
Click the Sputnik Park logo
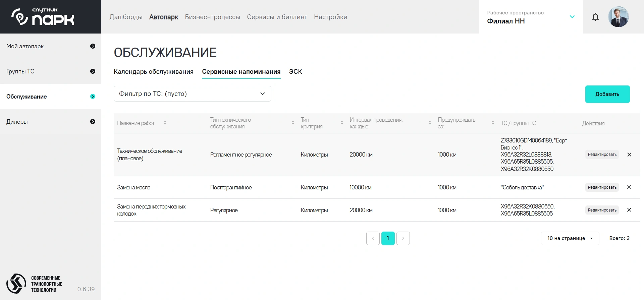(x=43, y=17)
